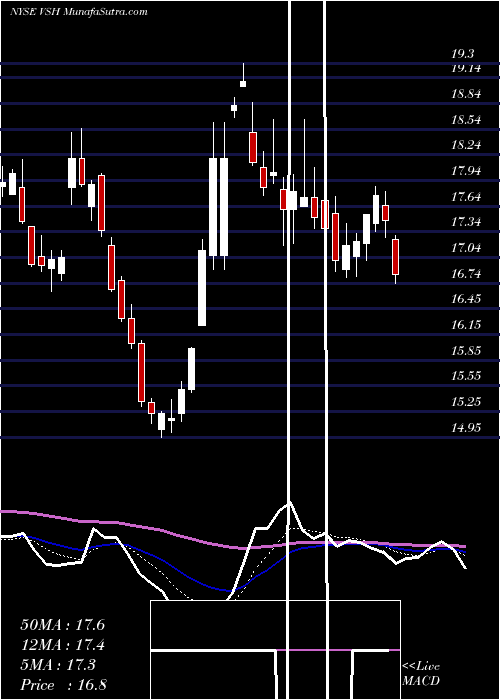Screen dimensions: 500x700
Task: Select the 17.94 price axis label
Action: coord(466,171)
